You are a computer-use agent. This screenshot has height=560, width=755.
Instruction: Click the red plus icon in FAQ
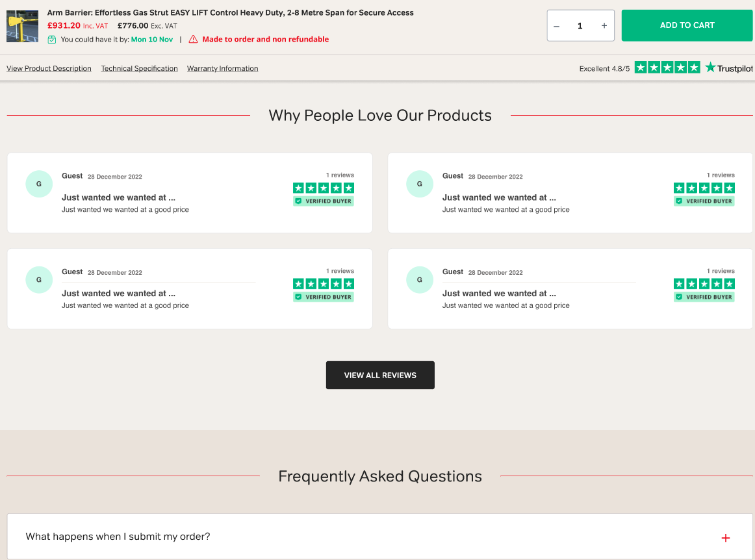(x=726, y=538)
